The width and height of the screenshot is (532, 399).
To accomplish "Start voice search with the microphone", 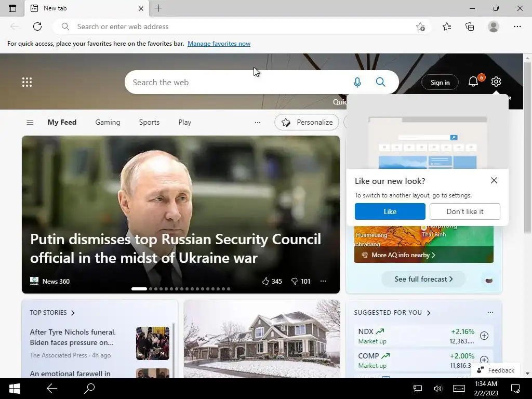I will [357, 82].
